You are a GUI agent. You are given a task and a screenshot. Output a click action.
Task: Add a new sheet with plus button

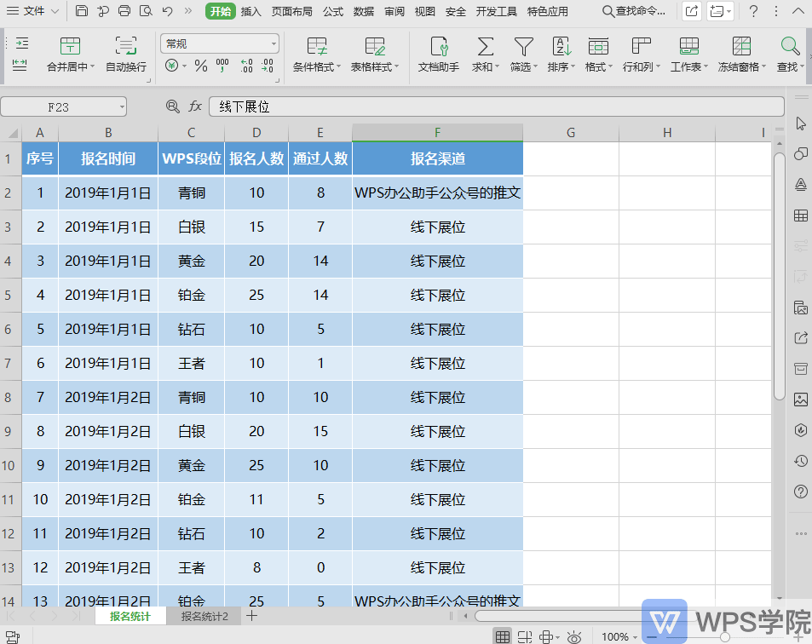(251, 616)
